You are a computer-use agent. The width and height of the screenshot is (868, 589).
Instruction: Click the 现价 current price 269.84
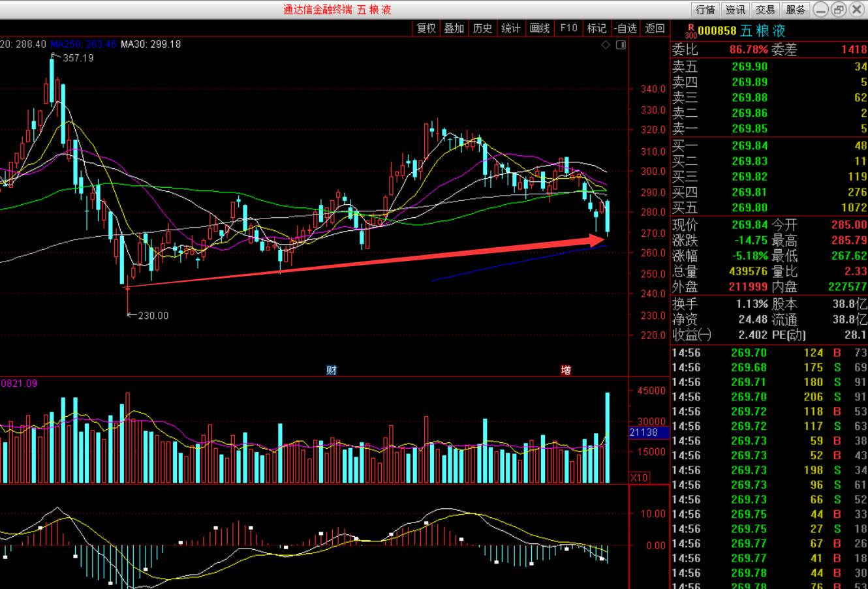[x=750, y=225]
